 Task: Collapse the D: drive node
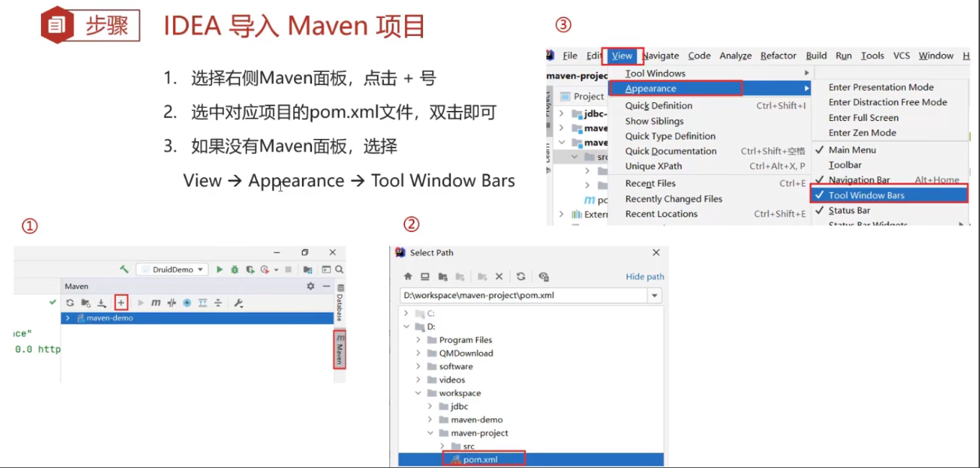(406, 327)
